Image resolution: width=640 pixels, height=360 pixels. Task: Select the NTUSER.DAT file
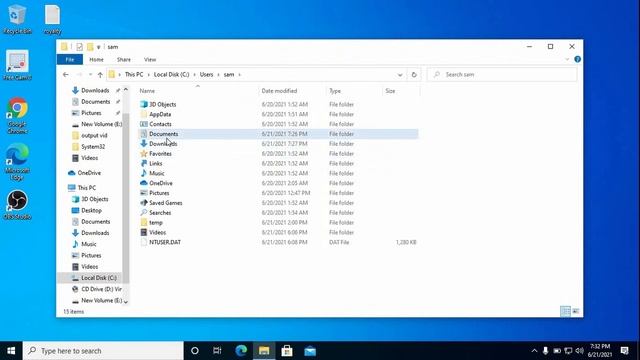(x=164, y=242)
